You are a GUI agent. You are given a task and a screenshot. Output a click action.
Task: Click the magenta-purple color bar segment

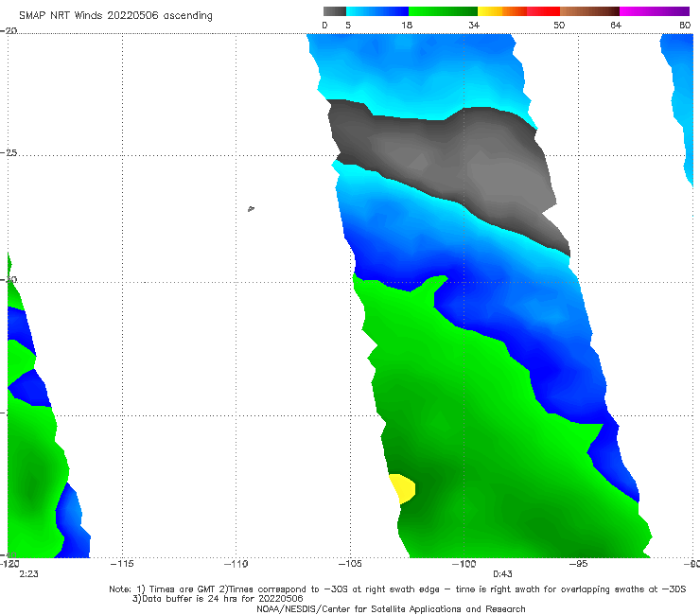(655, 11)
